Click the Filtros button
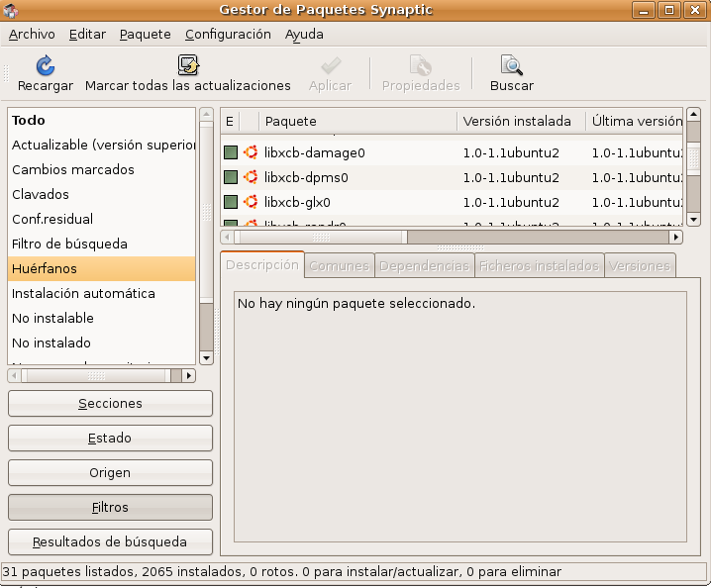The height and width of the screenshot is (588, 711). [110, 507]
